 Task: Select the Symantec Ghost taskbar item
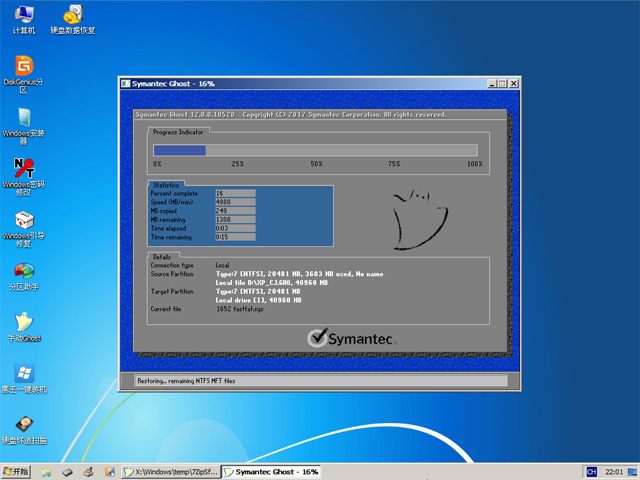[270, 471]
